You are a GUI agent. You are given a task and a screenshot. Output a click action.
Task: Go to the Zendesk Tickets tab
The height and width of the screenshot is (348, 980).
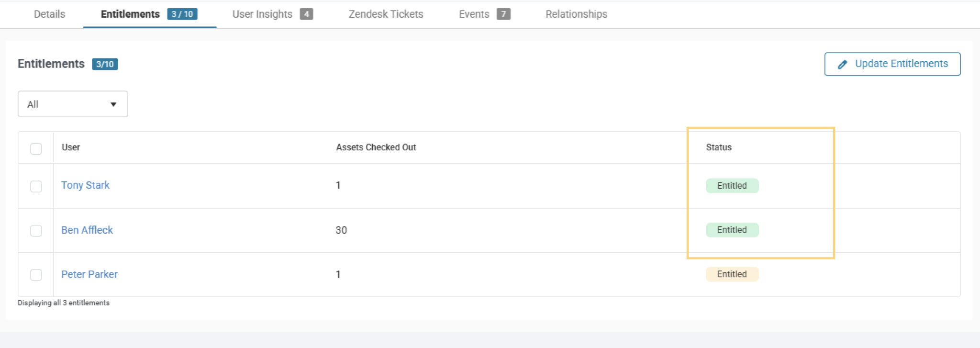click(x=386, y=14)
